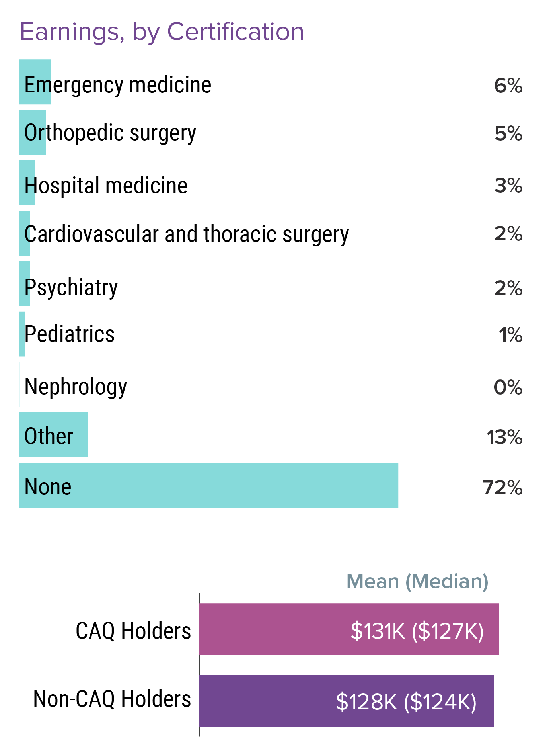Click the "Earnings, by Certification" title
The image size is (549, 756).
162,32
